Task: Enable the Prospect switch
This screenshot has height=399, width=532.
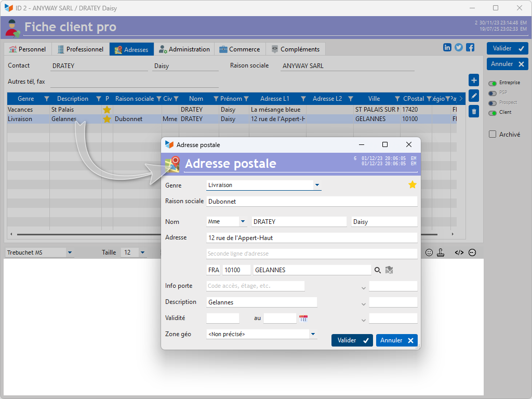Action: [493, 103]
